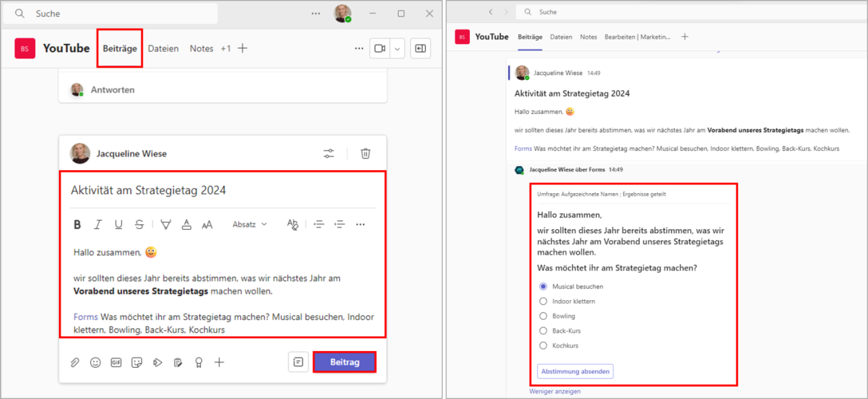
Task: Expand the meeting options chevron beside the camera
Action: pos(397,48)
